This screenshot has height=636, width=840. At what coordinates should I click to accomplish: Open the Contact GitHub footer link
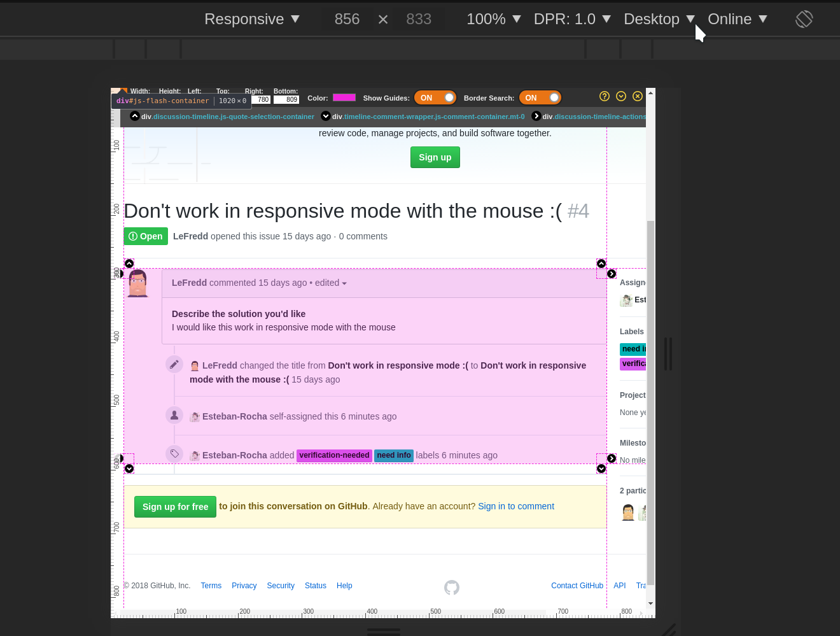577,586
